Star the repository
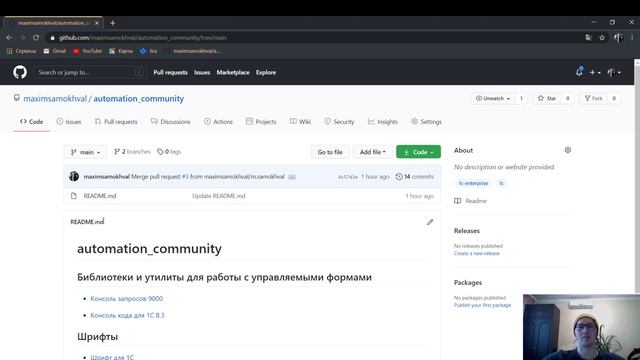 (x=547, y=98)
